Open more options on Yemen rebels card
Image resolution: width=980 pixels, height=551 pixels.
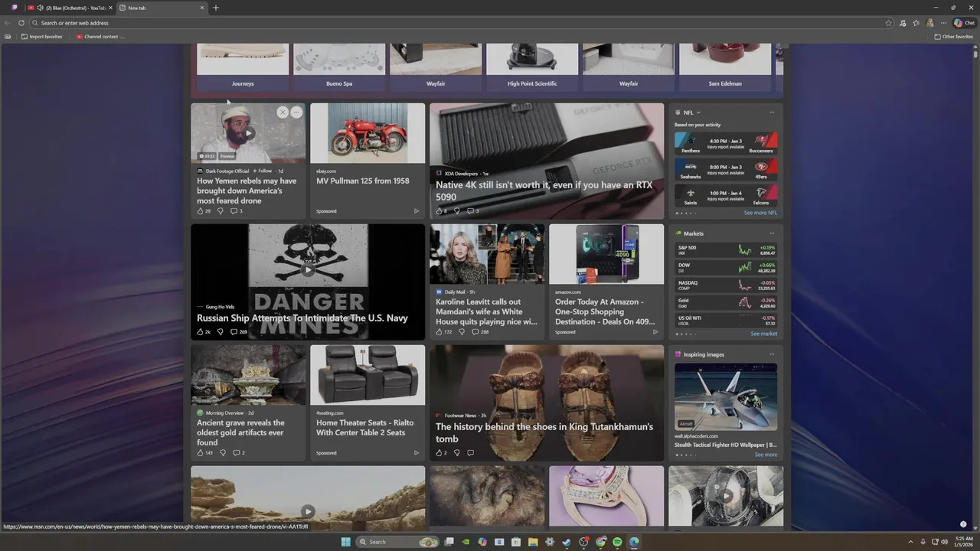point(296,112)
